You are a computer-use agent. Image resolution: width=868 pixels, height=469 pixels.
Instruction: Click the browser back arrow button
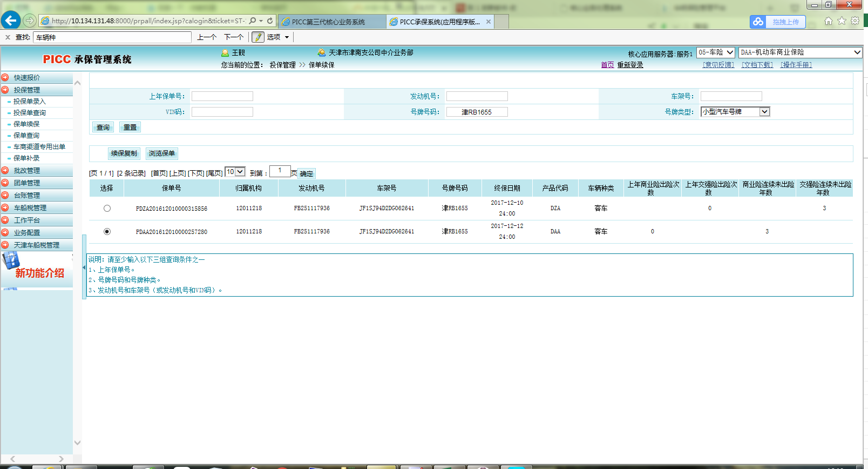(11, 21)
